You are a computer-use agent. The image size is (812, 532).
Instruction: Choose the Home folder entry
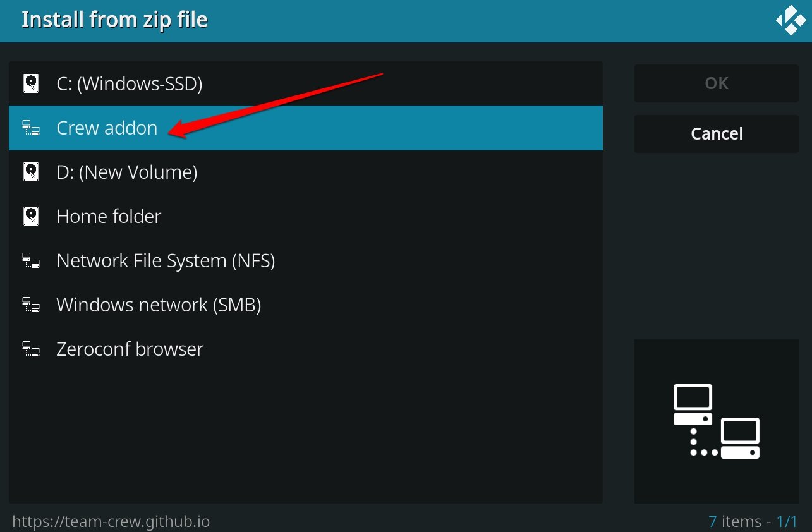[306, 216]
